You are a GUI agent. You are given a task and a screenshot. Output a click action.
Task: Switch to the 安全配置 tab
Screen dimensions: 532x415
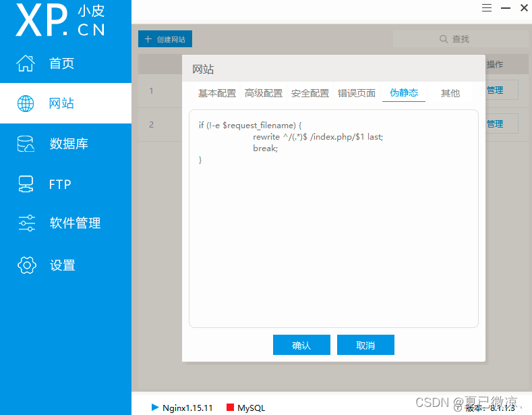[x=310, y=93]
